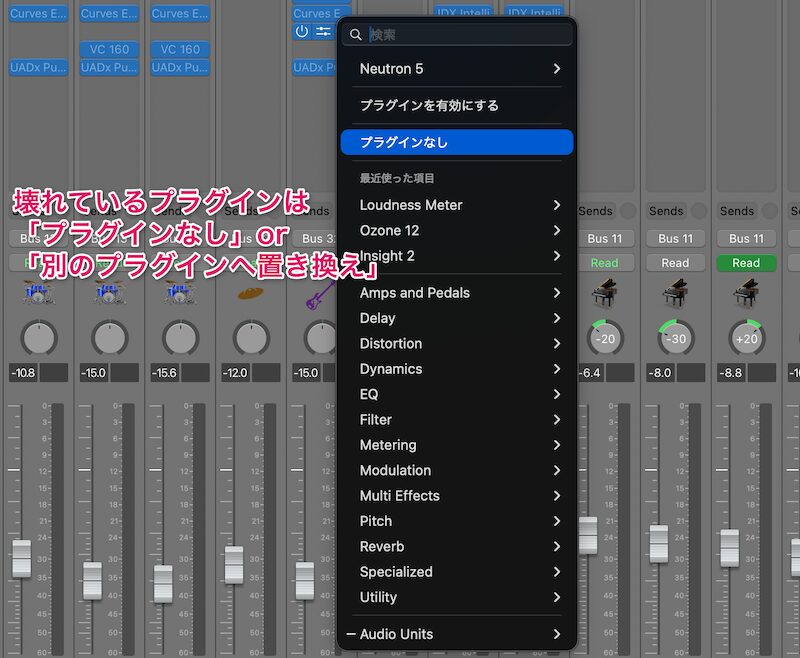Expand the Audio Units submenu
This screenshot has width=800, height=658.
tap(457, 634)
